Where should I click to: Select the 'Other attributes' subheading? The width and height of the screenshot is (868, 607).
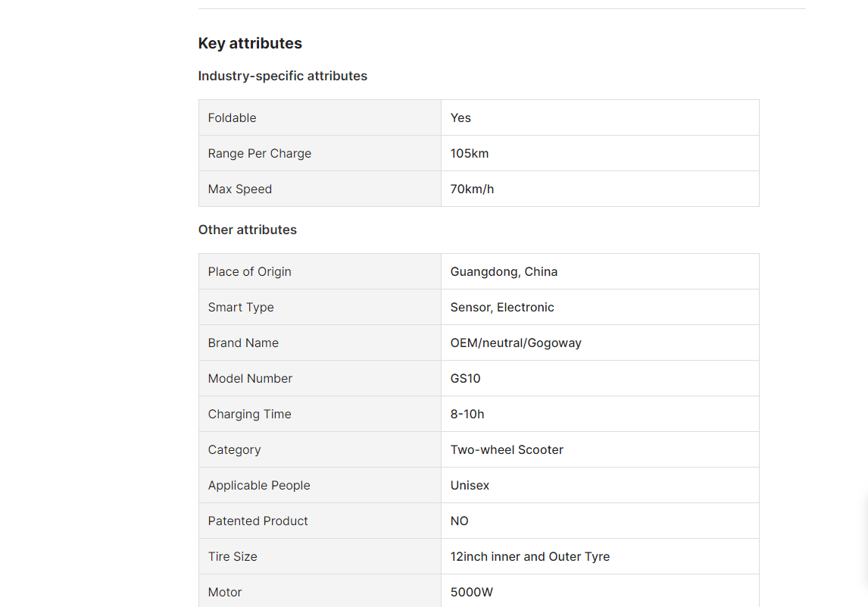coord(248,230)
